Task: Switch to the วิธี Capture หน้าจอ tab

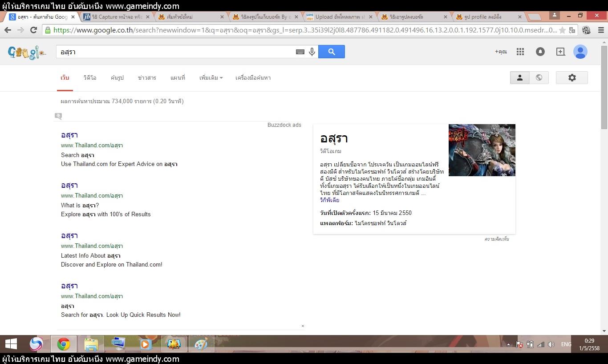Action: pos(117,17)
